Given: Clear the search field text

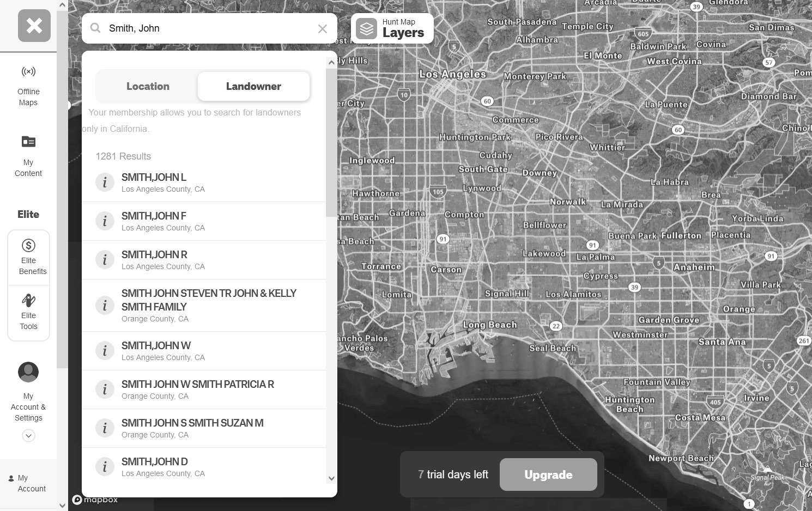Looking at the screenshot, I should click(322, 29).
